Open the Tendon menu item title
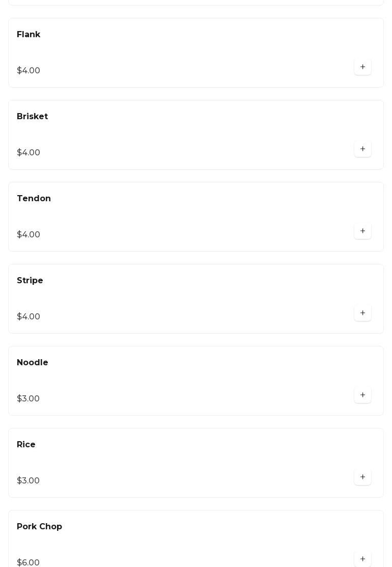Screen dimensions: 392x567 (34, 199)
